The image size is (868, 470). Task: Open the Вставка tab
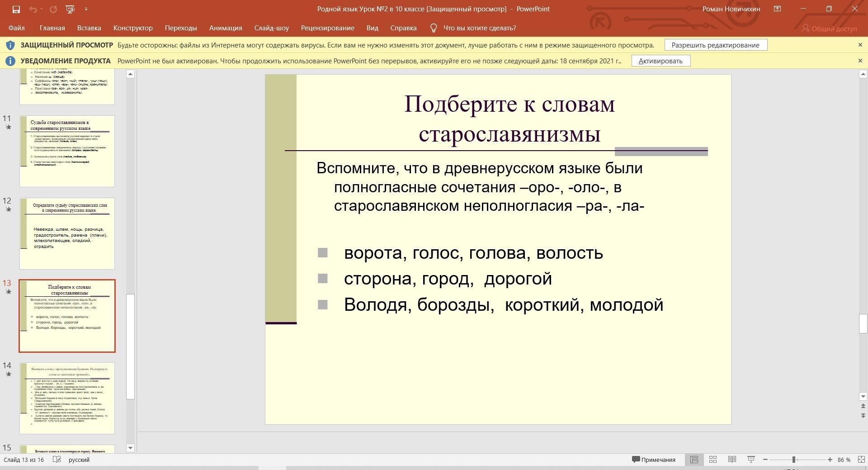[x=89, y=28]
